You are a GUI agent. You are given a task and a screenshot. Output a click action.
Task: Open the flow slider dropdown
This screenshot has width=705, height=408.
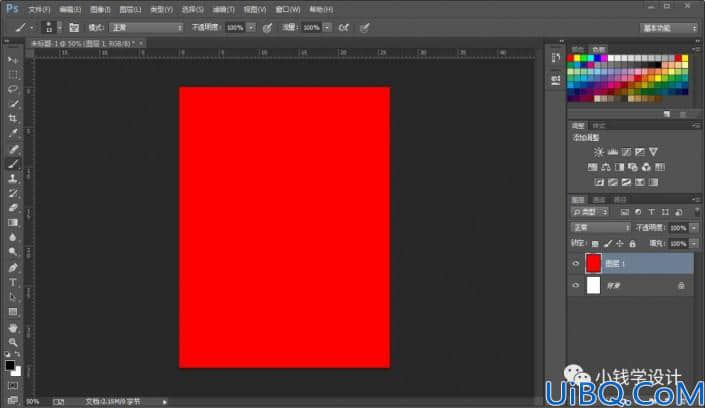pyautogui.click(x=327, y=28)
